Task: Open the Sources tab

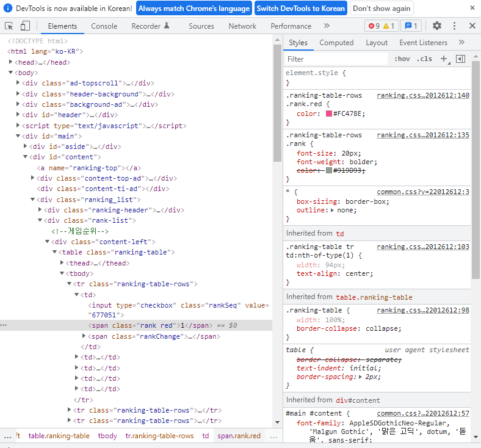Action: tap(201, 26)
